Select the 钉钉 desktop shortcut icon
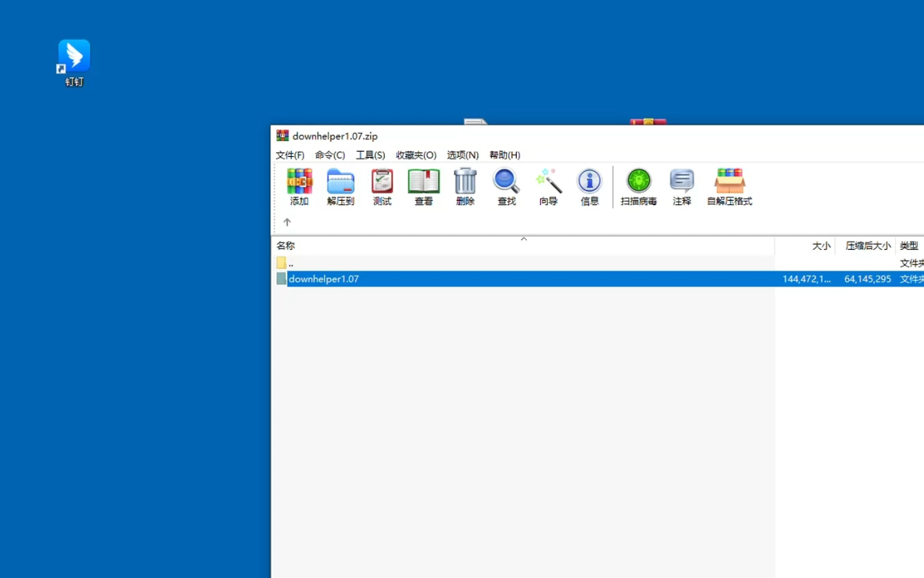The width and height of the screenshot is (924, 578). [x=74, y=63]
